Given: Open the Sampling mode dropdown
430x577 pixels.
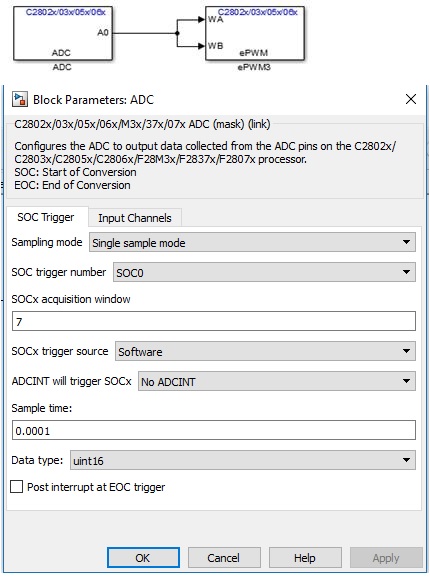Looking at the screenshot, I should click(x=252, y=242).
